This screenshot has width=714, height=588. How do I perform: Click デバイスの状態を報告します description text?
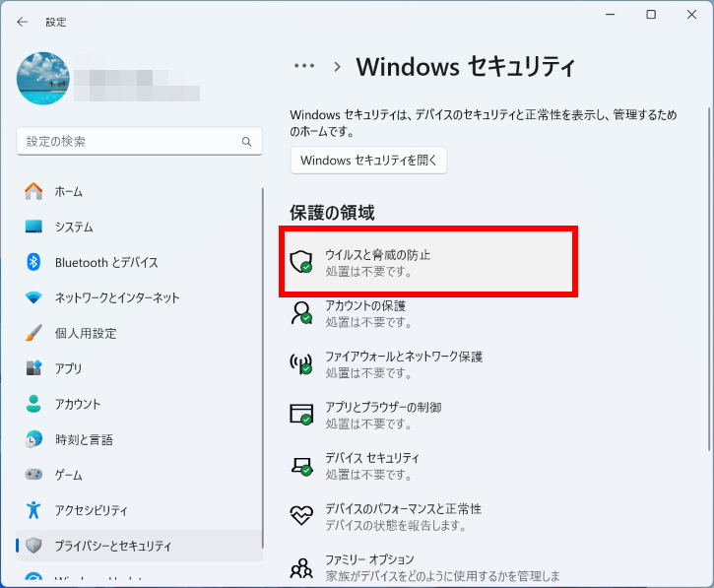coord(396,526)
